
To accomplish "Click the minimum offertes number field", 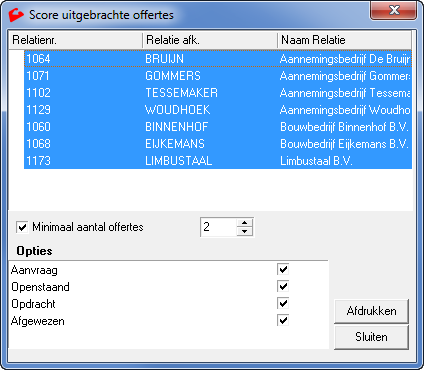I will pyautogui.click(x=219, y=227).
